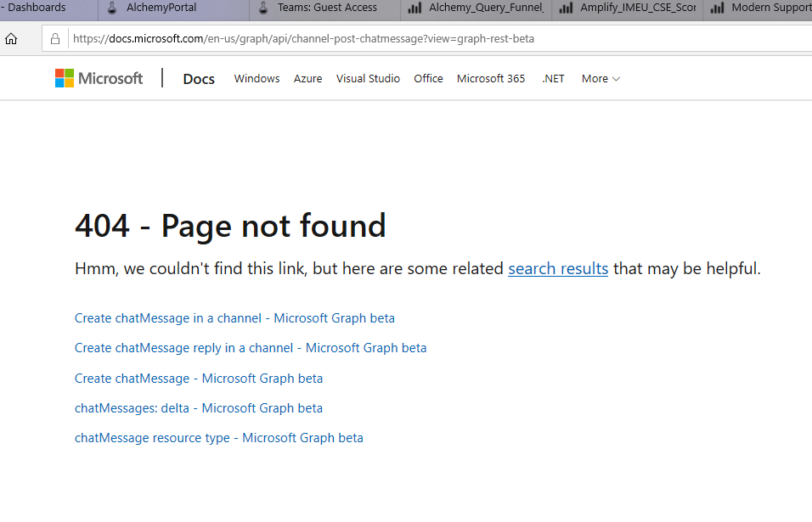Select Visual Studio in the navigation bar
Image resolution: width=812 pixels, height=522 pixels.
(368, 78)
